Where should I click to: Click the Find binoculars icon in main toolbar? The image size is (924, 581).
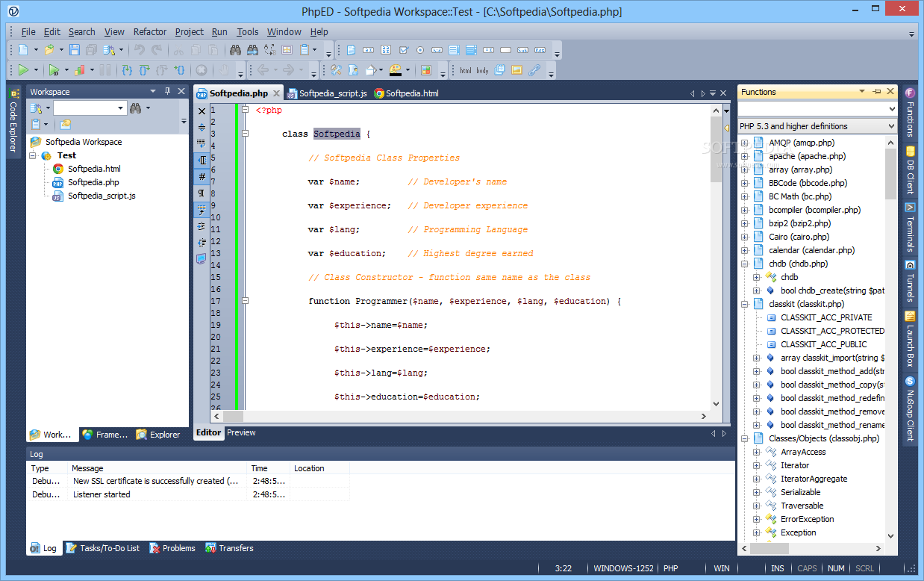(235, 50)
